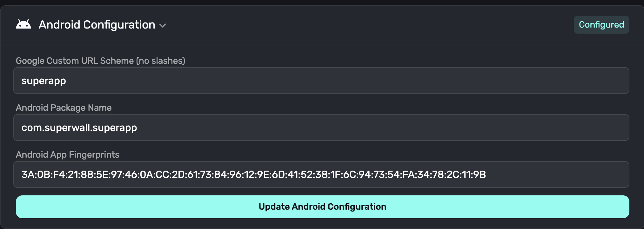Collapse the Android Configuration section chevron
The image size is (644, 229).
(x=163, y=25)
